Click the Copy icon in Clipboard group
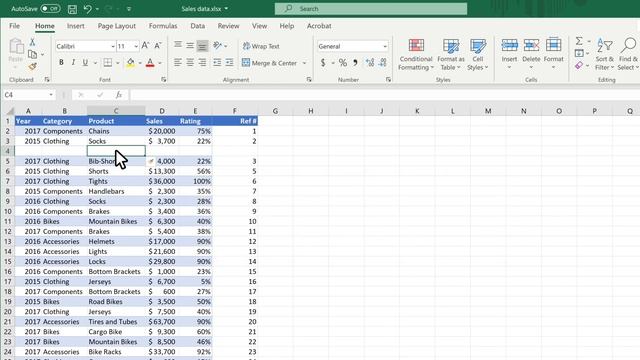The width and height of the screenshot is (640, 360). pos(32,54)
